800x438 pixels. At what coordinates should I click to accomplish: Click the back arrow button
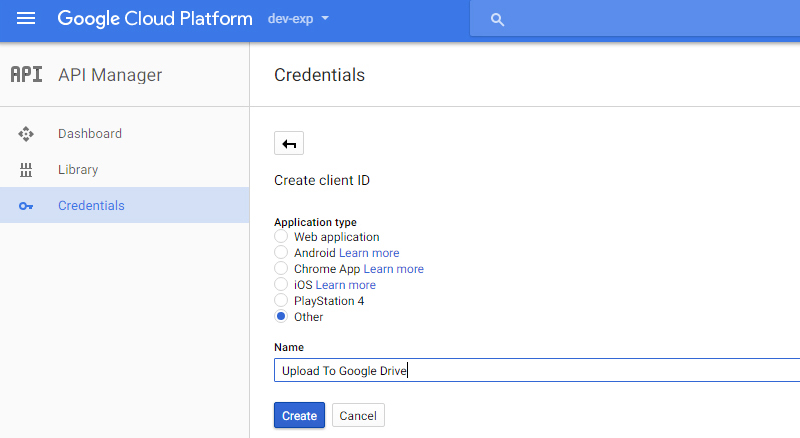tap(289, 143)
